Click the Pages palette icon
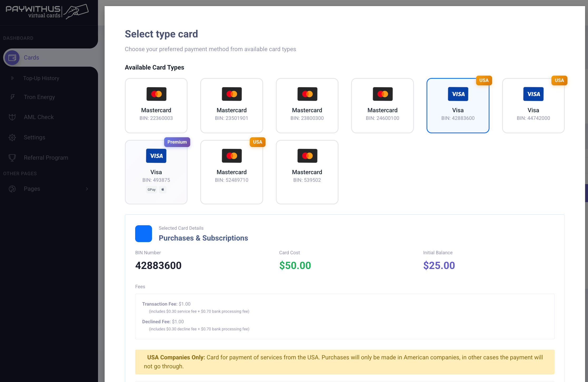 click(x=12, y=189)
